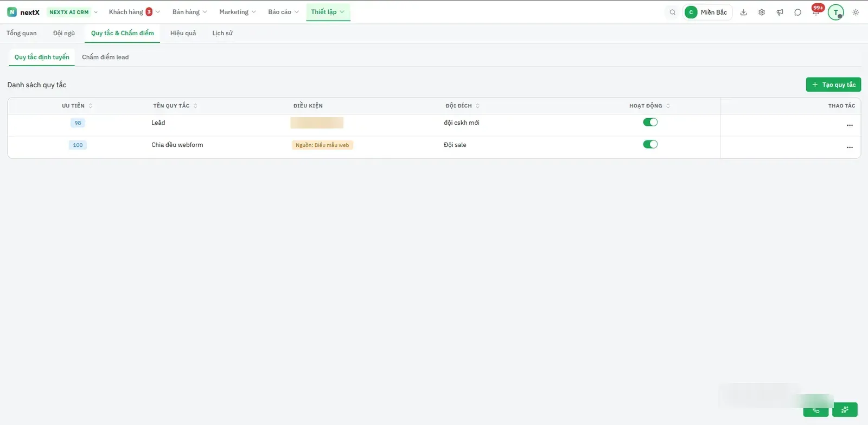Open the AI sparkle assistant button
868x425 pixels.
[845, 409]
